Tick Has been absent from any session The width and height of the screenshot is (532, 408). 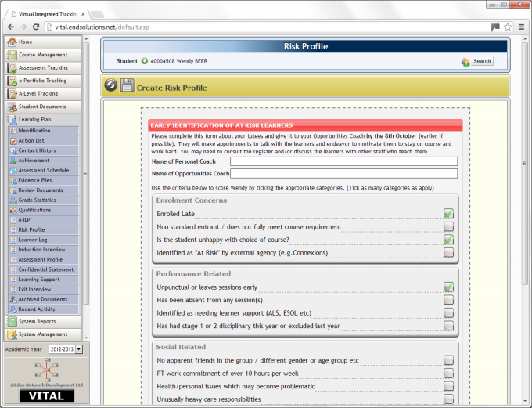pyautogui.click(x=448, y=300)
